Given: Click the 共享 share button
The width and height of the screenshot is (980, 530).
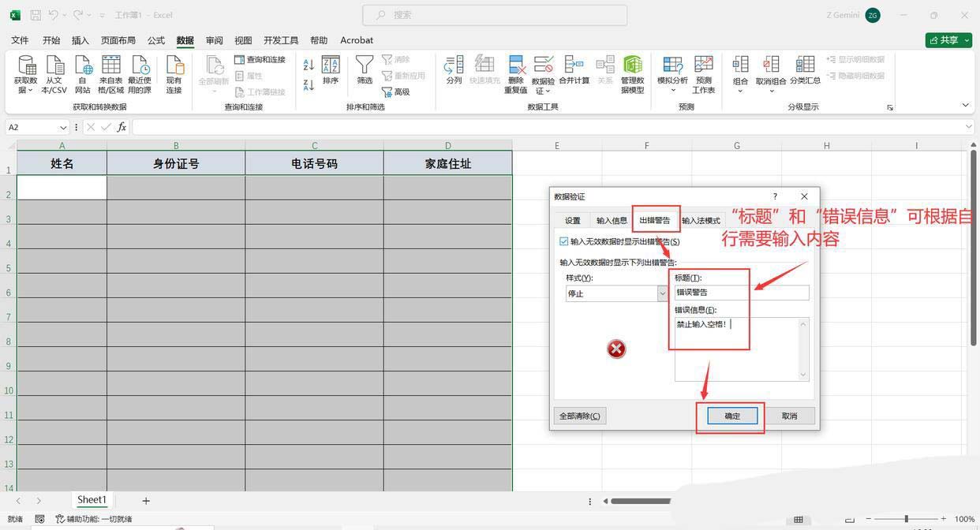Looking at the screenshot, I should [x=948, y=40].
